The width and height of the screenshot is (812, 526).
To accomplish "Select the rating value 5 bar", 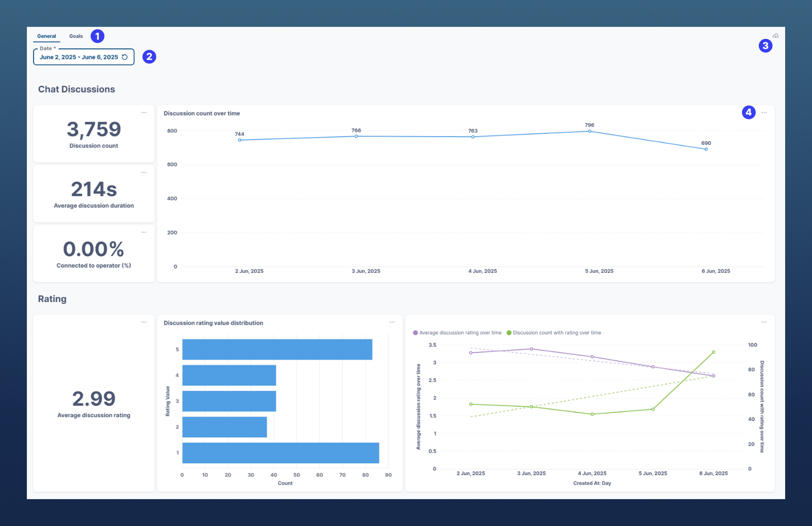I will click(x=276, y=350).
